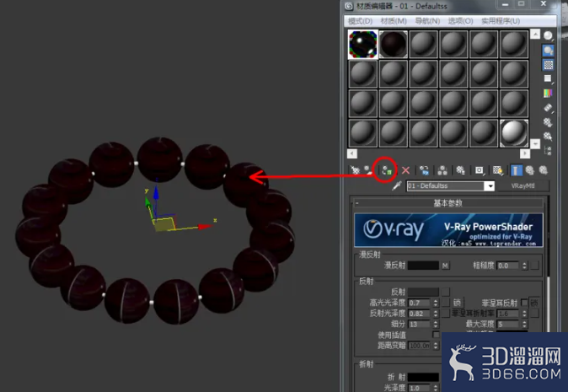Click the Make Preview film icon
This screenshot has width=568, height=392.
click(x=548, y=108)
